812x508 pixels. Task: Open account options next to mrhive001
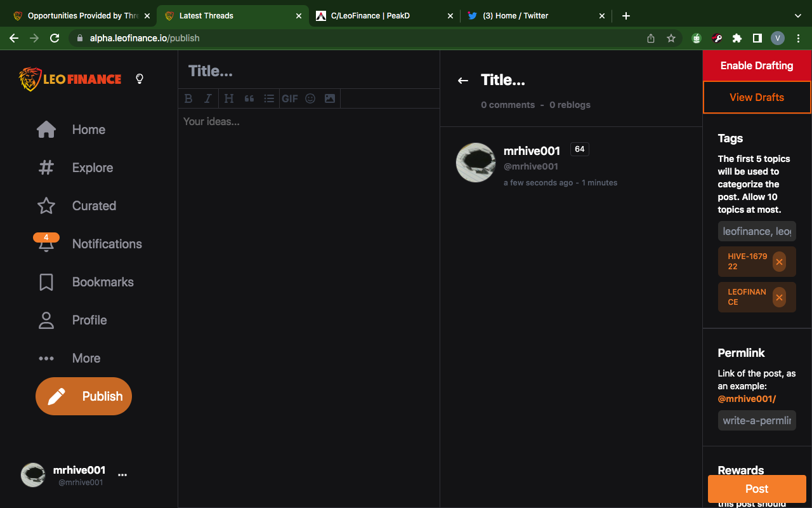(122, 475)
